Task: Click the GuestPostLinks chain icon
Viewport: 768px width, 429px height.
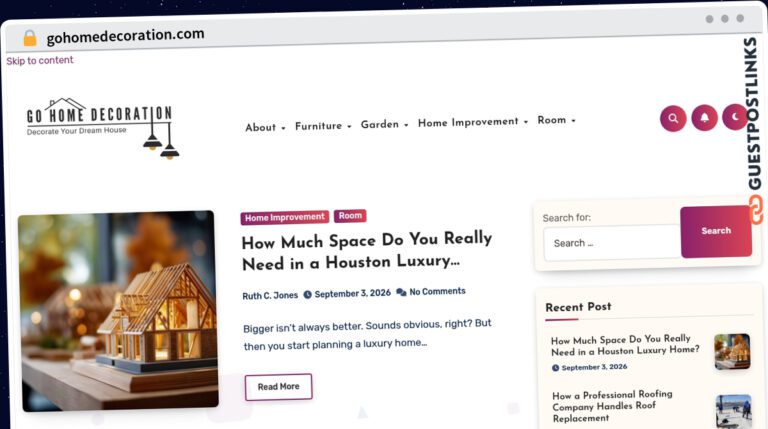Action: [756, 210]
